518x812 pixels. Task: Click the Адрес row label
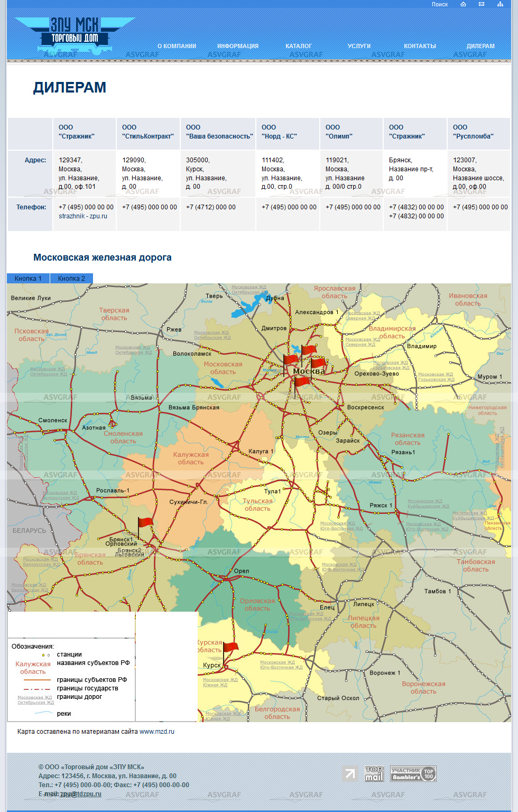pyautogui.click(x=35, y=160)
